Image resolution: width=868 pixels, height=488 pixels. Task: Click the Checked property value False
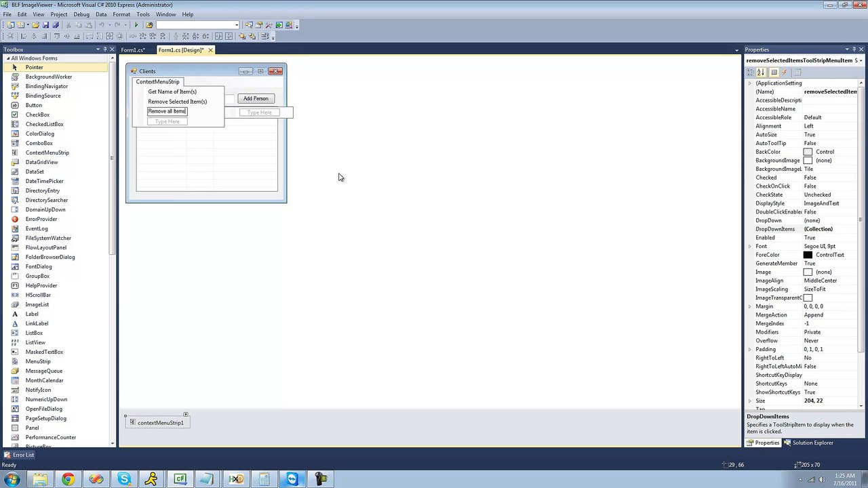click(830, 178)
